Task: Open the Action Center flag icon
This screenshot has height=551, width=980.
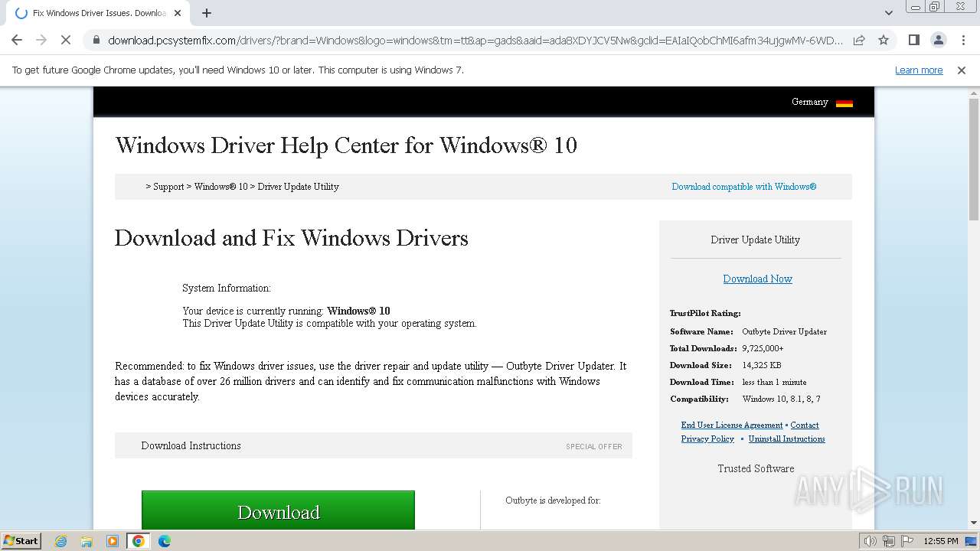Action: click(906, 541)
